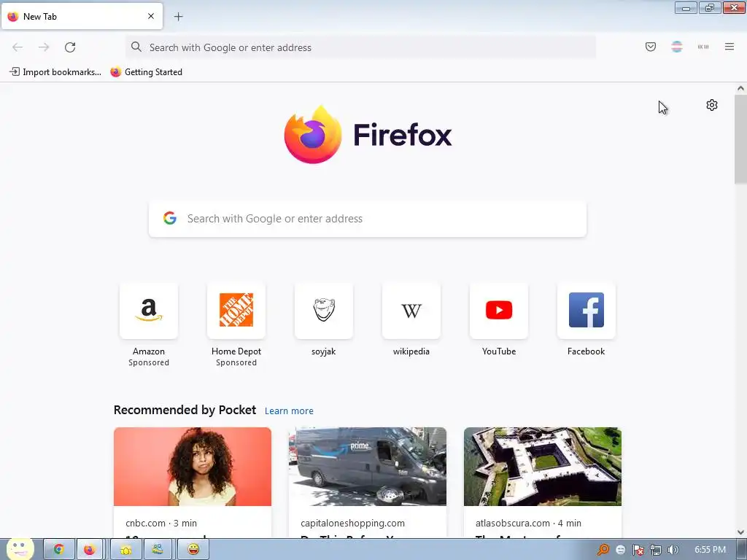This screenshot has height=560, width=747.
Task: Select Firefox taskbar button
Action: point(90,549)
